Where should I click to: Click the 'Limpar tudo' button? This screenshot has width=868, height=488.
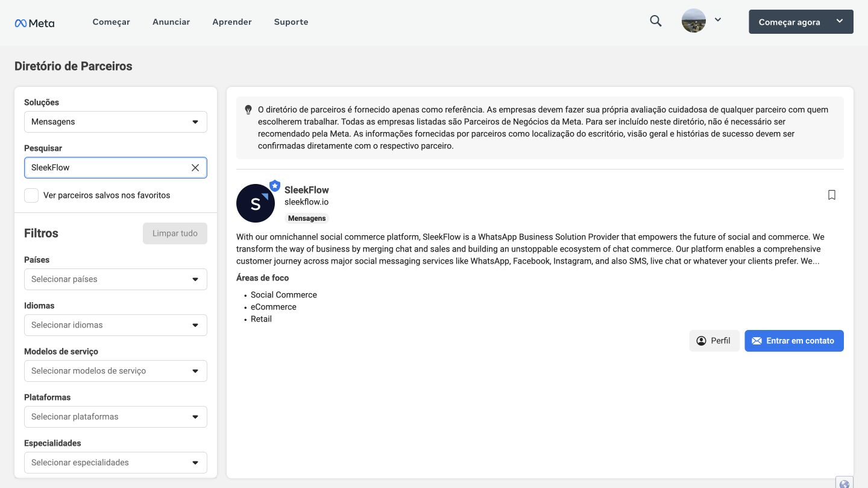coord(175,233)
